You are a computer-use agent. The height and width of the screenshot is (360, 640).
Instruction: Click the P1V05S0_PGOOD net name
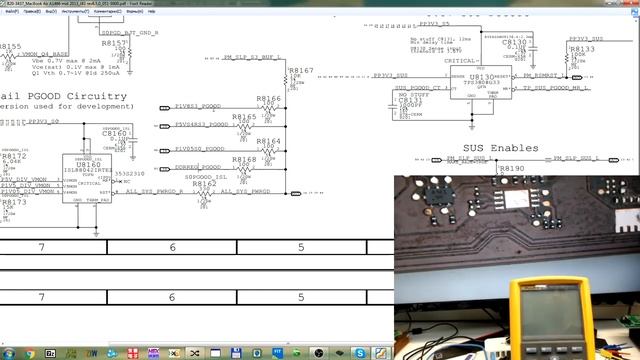point(200,149)
